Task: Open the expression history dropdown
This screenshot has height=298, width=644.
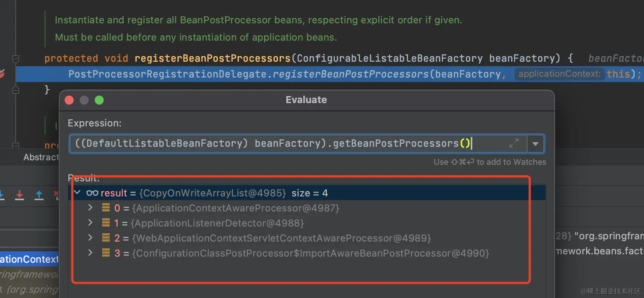Action: click(535, 144)
